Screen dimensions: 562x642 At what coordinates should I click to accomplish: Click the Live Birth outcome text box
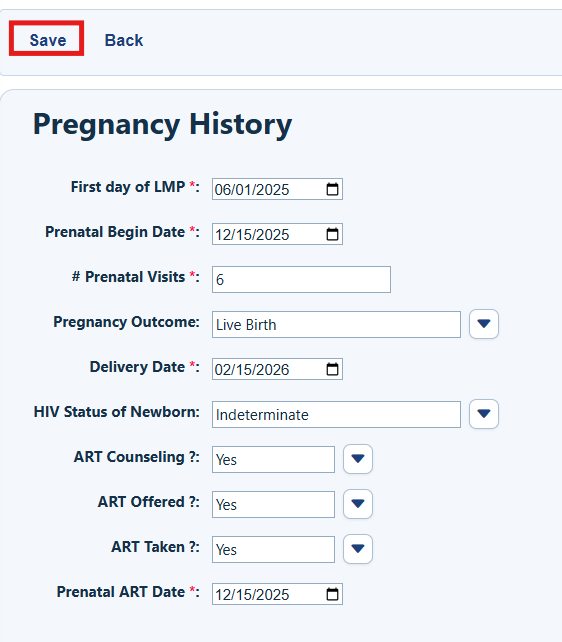click(x=336, y=325)
